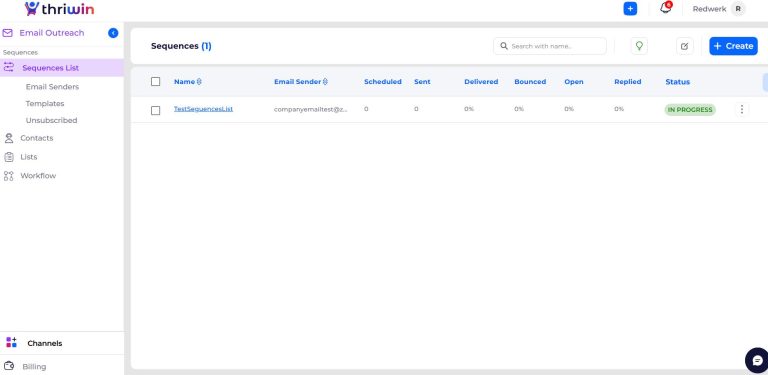Click the Status column header
This screenshot has width=768, height=375.
677,82
